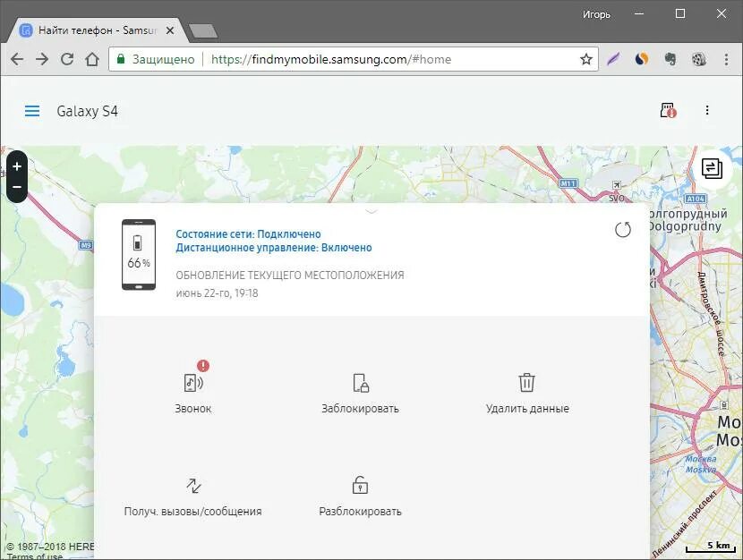This screenshot has height=560, width=743.
Task: Click the Получ. вызовы/сообщения arrows icon
Action: click(x=193, y=486)
